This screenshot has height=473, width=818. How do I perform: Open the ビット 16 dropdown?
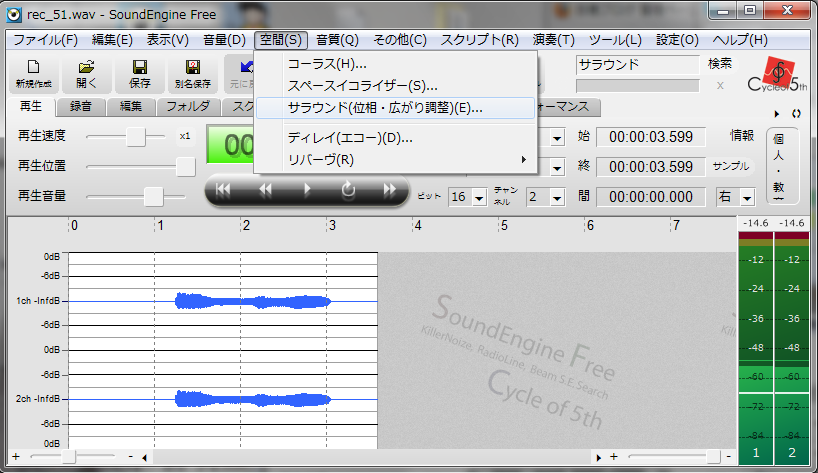point(480,197)
